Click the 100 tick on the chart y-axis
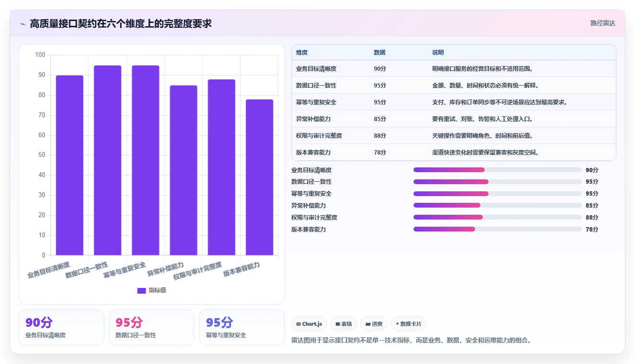635x364 pixels. coord(40,55)
